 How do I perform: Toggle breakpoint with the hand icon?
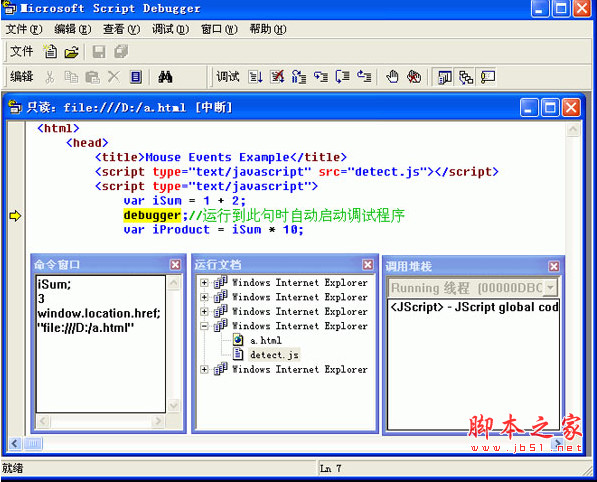coord(392,77)
